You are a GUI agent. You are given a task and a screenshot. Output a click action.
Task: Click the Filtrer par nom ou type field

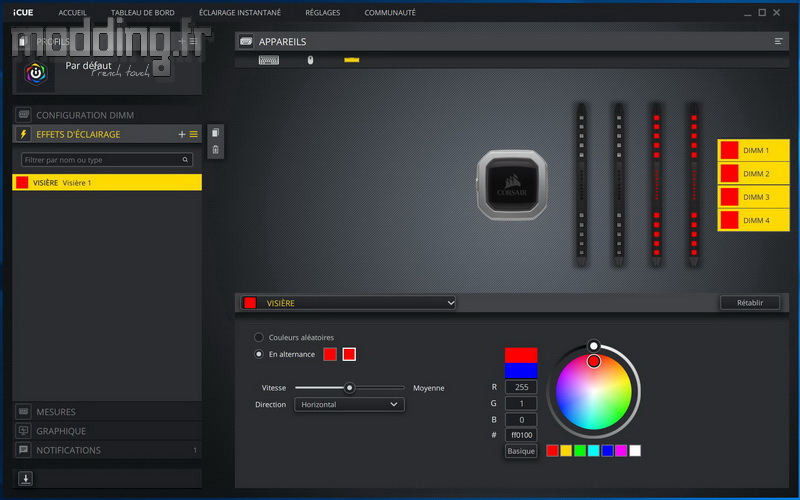107,160
